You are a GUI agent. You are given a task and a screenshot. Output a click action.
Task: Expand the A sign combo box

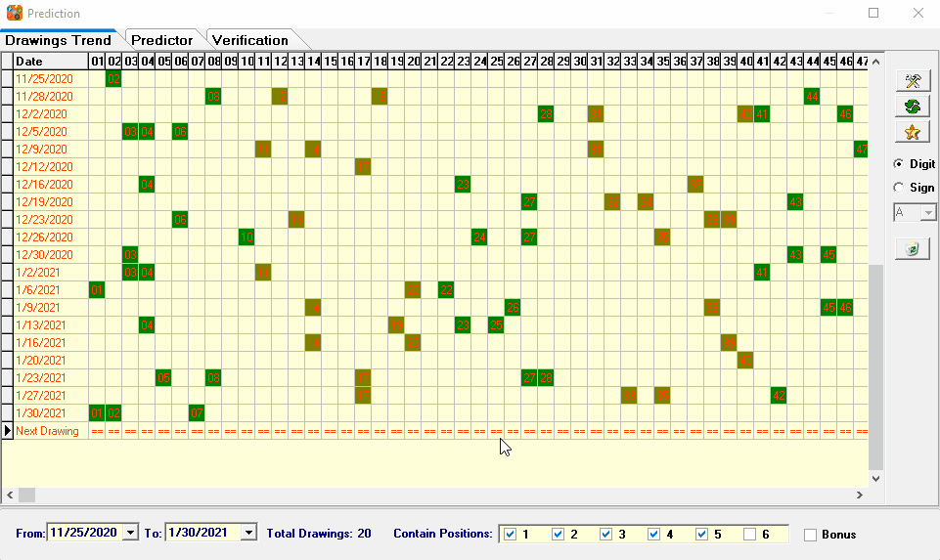click(928, 213)
